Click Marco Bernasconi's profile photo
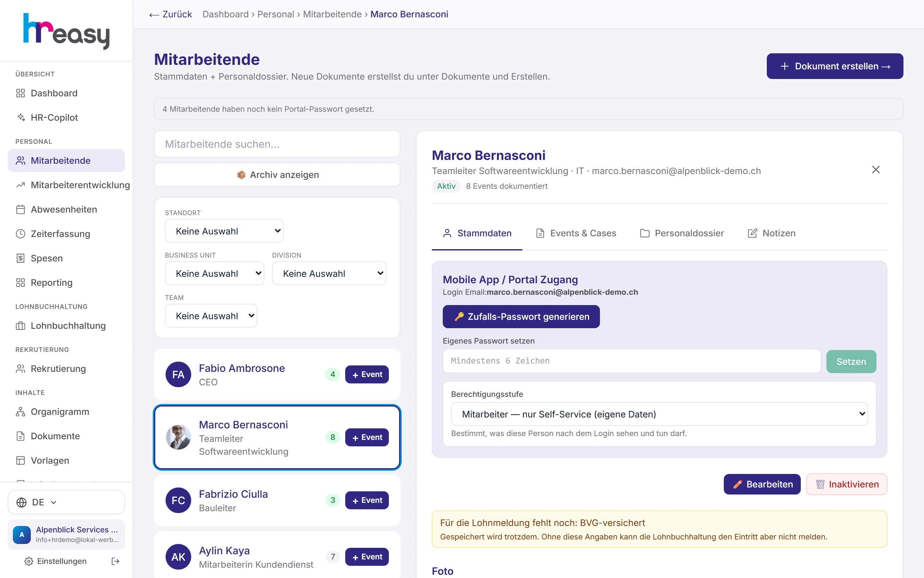This screenshot has height=578, width=924. pyautogui.click(x=178, y=437)
